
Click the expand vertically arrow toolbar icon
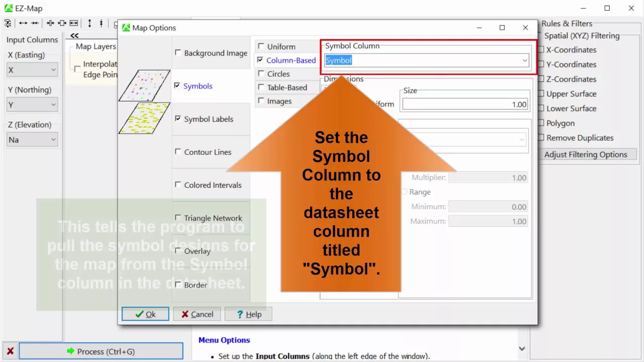[90, 23]
